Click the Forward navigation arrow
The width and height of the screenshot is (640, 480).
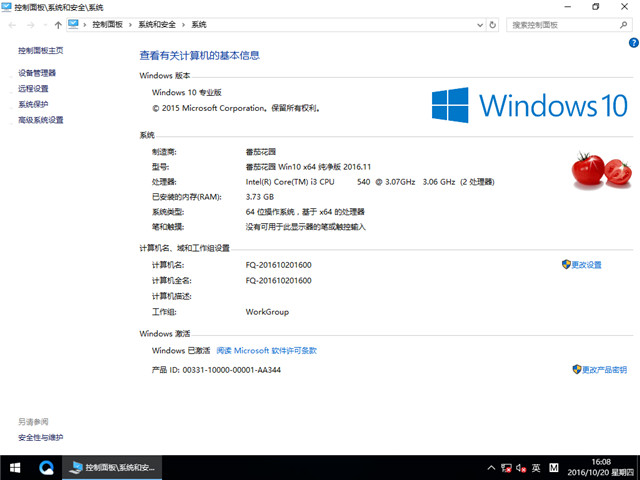pyautogui.click(x=31, y=25)
